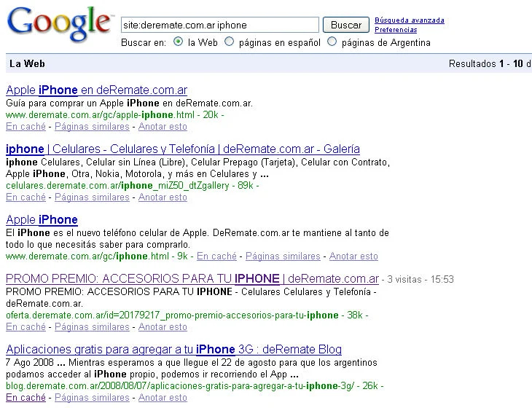Click Anotar esto for oferta.deremate.com.ar result
The image size is (532, 408).
163,326
